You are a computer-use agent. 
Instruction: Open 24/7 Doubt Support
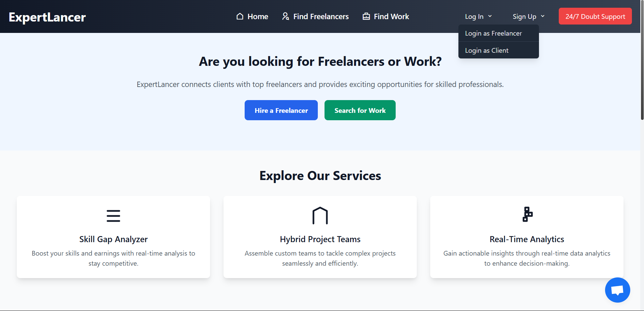pyautogui.click(x=595, y=16)
